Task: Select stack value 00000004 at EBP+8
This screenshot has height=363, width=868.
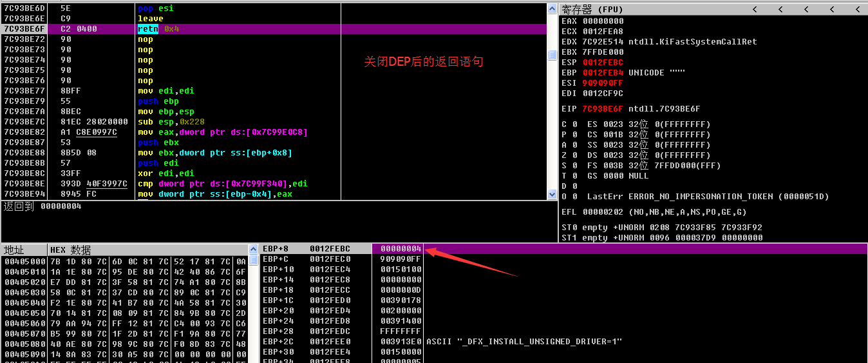Action: pos(401,249)
